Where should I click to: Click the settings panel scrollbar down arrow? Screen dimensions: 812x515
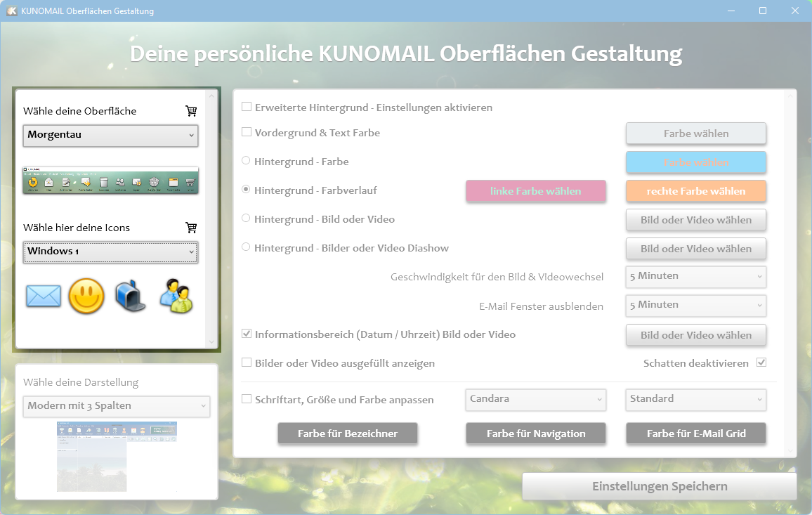[x=790, y=451]
